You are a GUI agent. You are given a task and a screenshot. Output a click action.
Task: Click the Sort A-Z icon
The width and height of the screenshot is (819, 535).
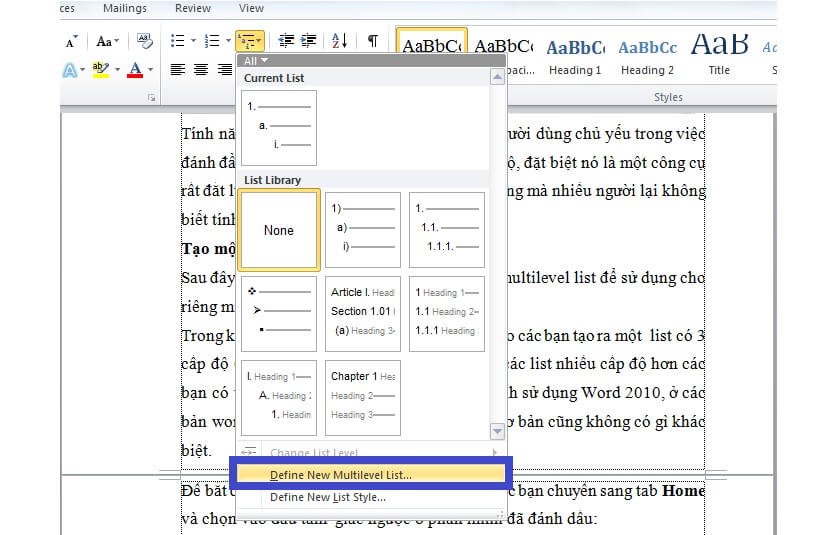click(340, 41)
